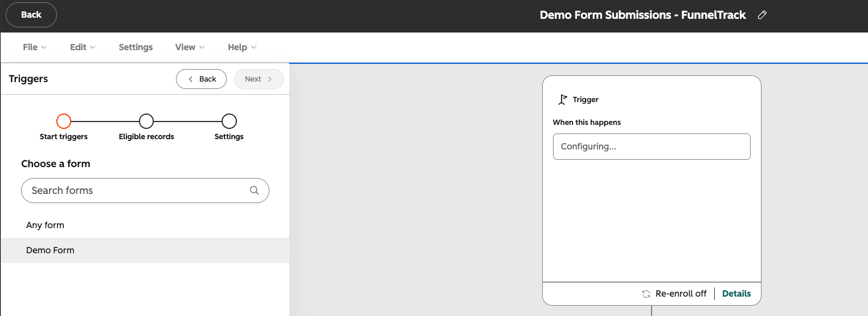Choose the Any form option
868x316 pixels.
tap(145, 225)
